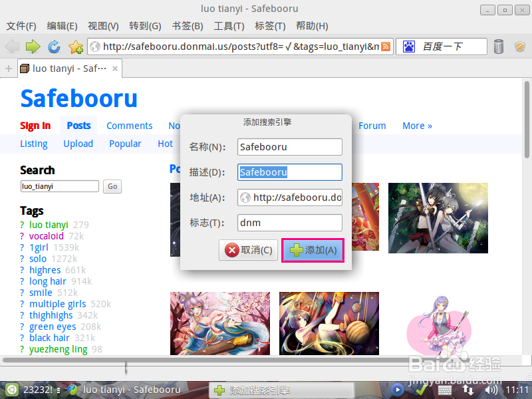Click the shield security icon
532x399 pixels.
click(520, 47)
